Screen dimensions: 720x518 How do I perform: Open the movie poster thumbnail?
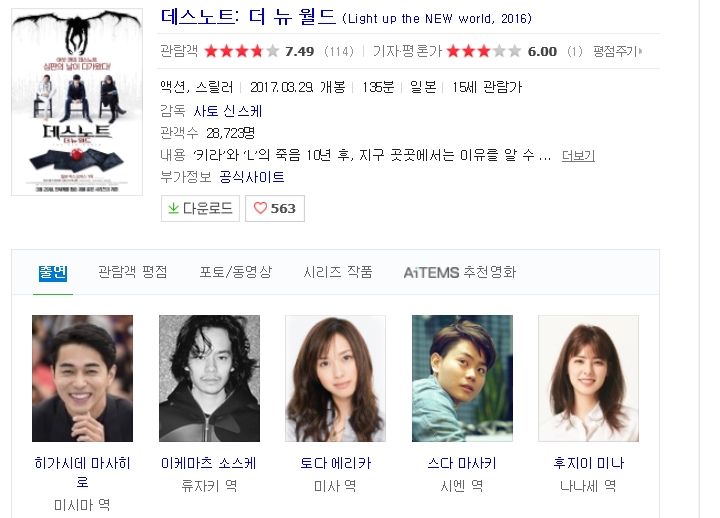point(77,102)
